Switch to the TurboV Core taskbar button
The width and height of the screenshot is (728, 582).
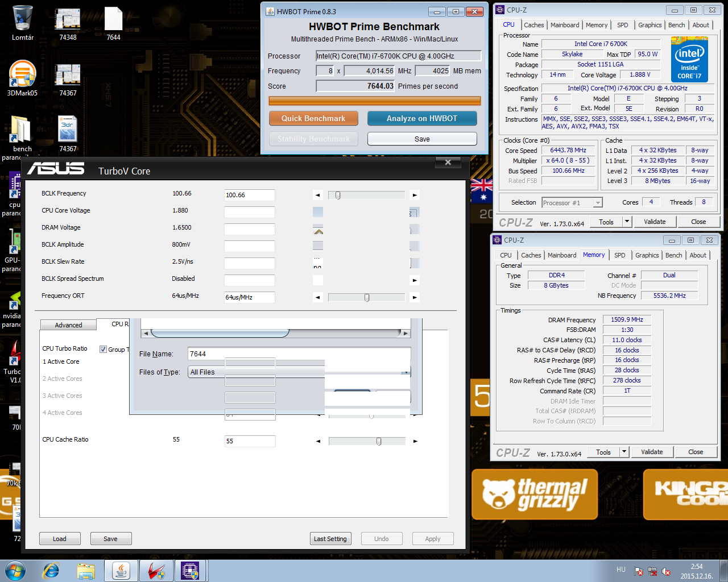[156, 571]
